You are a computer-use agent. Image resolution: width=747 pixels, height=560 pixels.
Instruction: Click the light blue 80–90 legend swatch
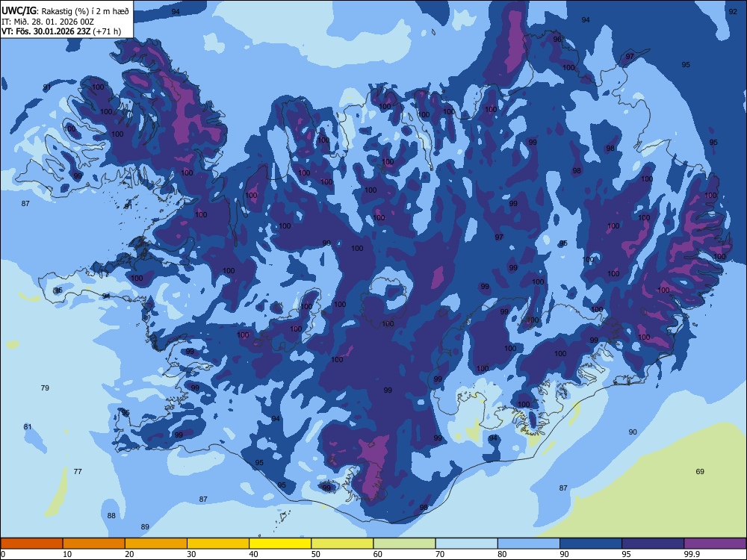[x=529, y=544]
